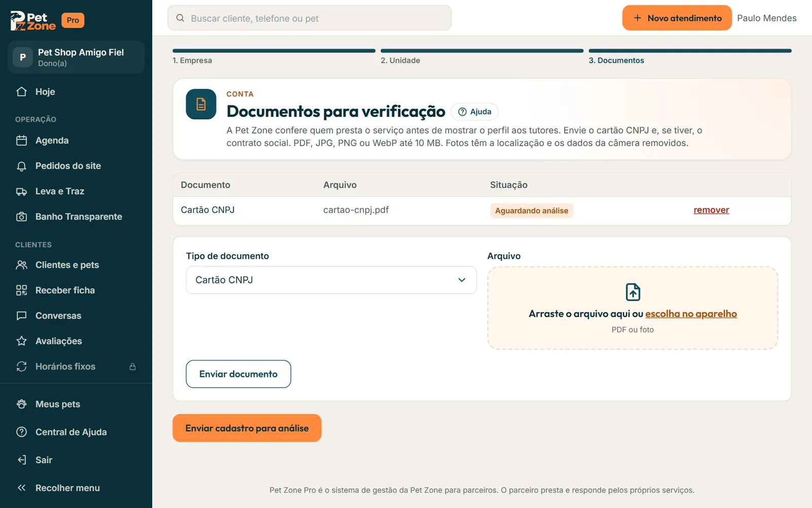Click the Receber ficha QR code icon

click(x=21, y=290)
